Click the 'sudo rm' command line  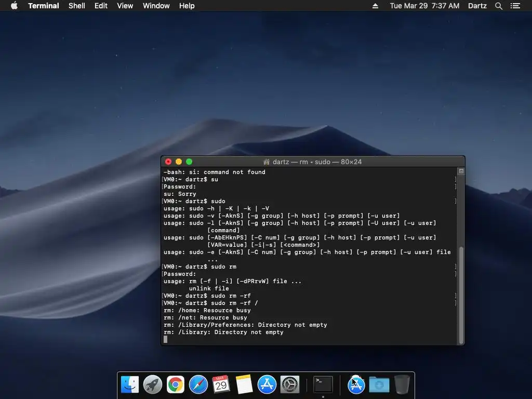pos(200,267)
